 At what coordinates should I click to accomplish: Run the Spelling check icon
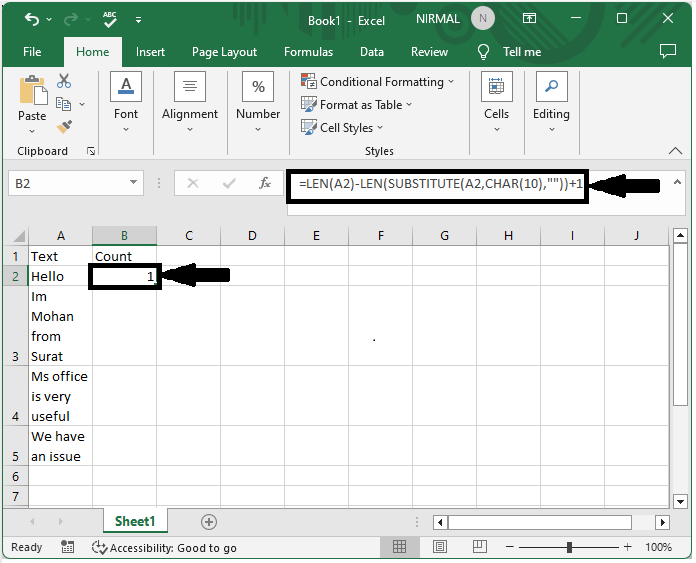pyautogui.click(x=110, y=19)
